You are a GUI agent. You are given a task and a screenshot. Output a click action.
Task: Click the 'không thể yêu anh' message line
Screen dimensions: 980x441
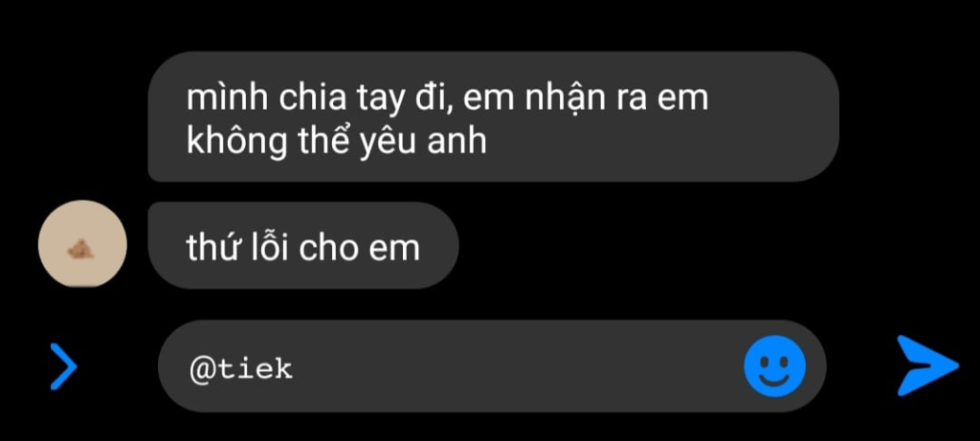(336, 142)
